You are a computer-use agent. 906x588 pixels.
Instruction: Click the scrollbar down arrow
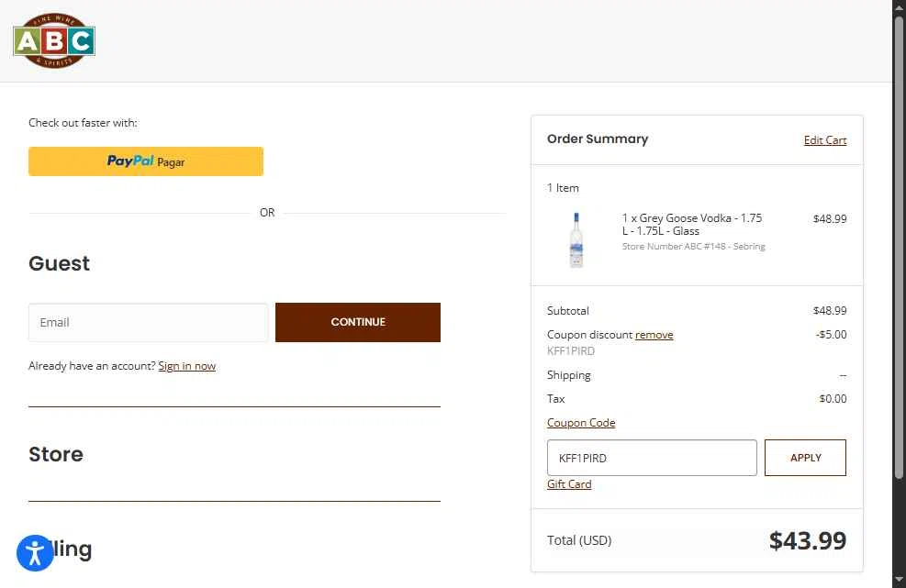899,580
